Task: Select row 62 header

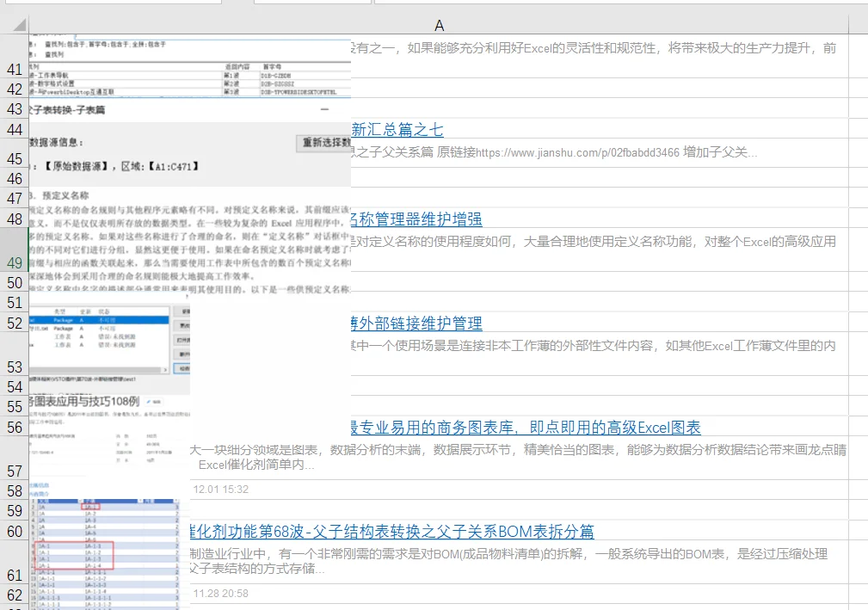Action: [15, 595]
